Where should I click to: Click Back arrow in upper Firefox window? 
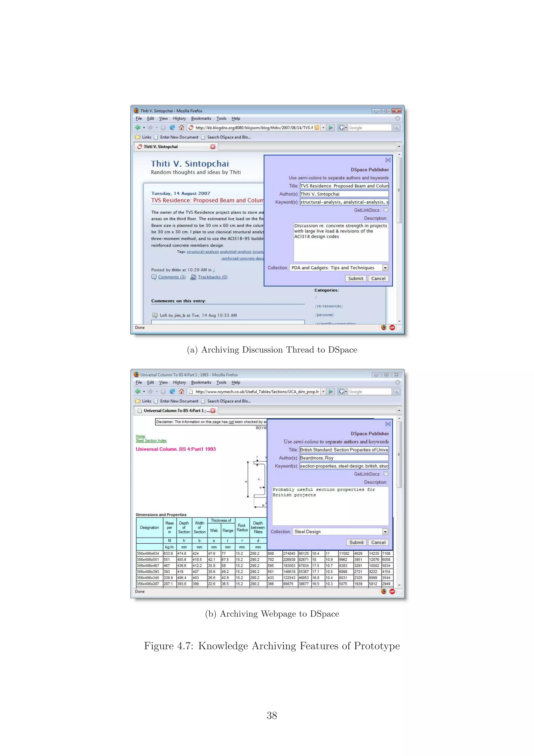[x=138, y=127]
